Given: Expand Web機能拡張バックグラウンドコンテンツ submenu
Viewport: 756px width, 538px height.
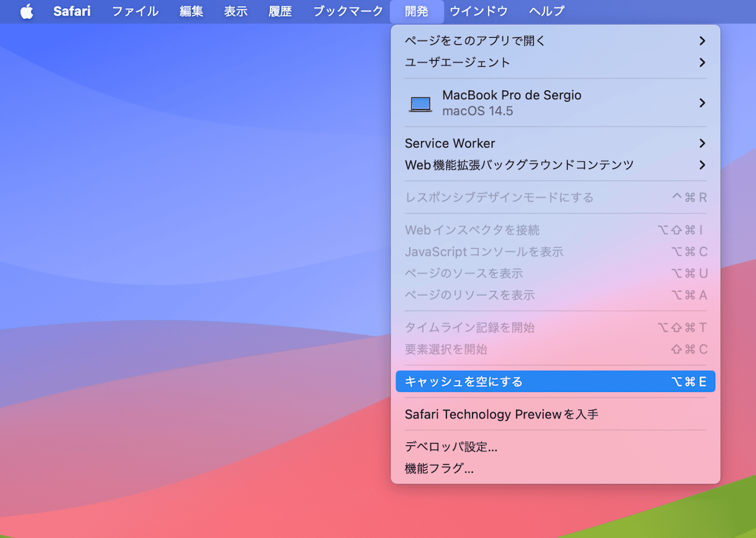Looking at the screenshot, I should click(555, 165).
